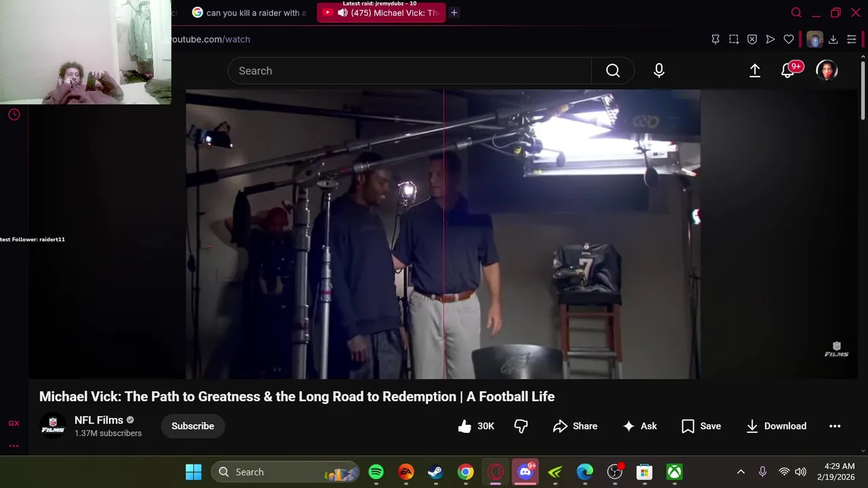Dislike the video with thumbs down
868x488 pixels.
tap(521, 426)
